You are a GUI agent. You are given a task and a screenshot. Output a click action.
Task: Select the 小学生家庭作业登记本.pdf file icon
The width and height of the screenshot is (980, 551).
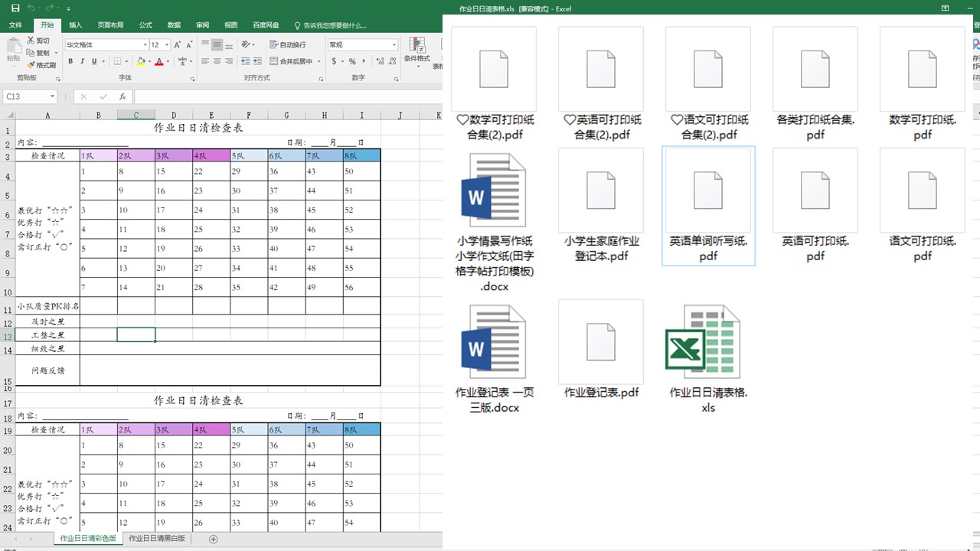(x=601, y=190)
